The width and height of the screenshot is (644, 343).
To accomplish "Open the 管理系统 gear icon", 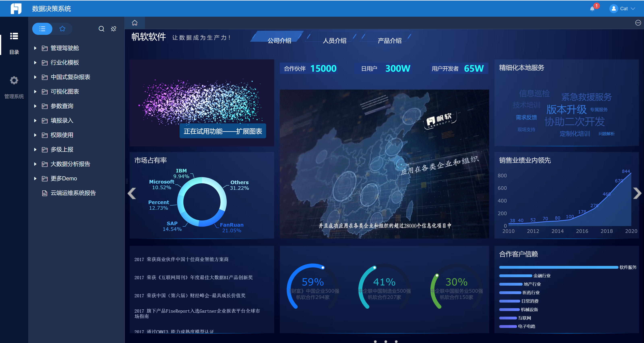I will point(14,80).
